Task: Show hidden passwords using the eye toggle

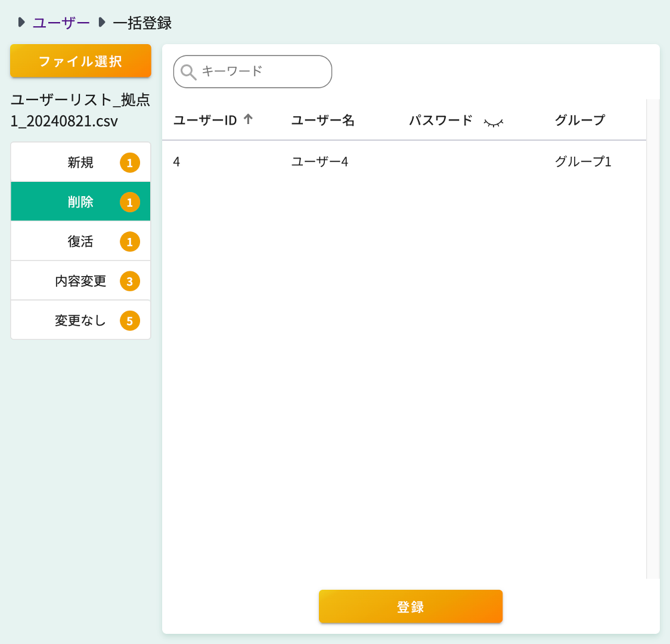Action: [494, 121]
